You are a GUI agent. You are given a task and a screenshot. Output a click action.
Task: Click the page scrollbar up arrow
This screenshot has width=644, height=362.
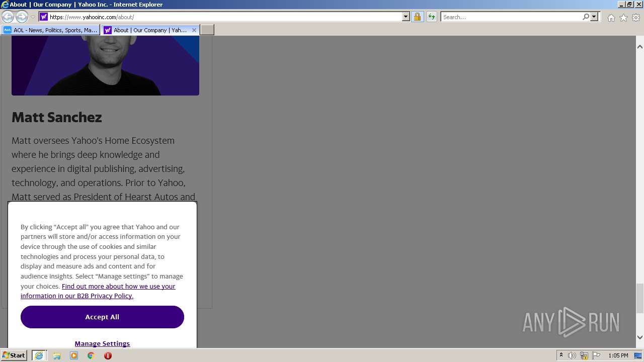[640, 47]
